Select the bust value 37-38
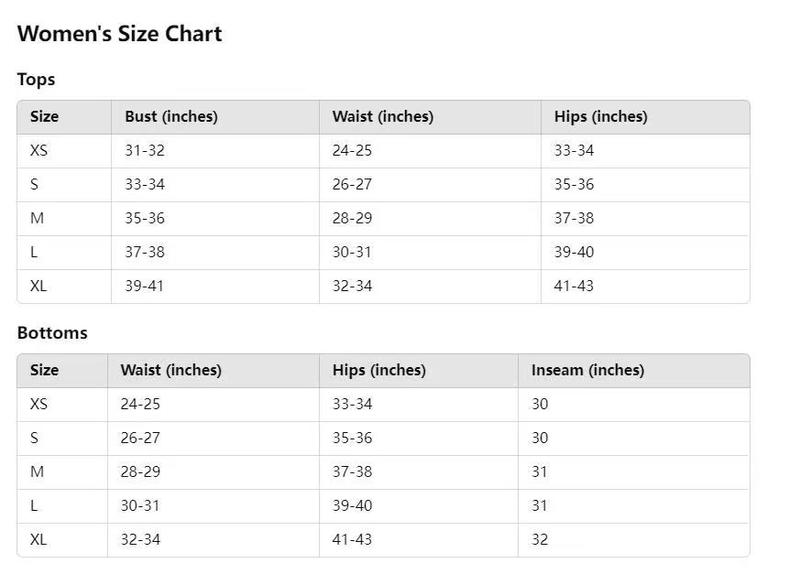Viewport: 800px width, 574px height. point(145,252)
